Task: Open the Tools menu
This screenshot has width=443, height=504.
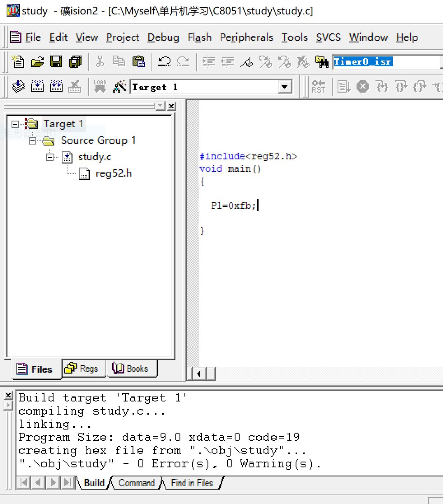Action: (x=294, y=37)
